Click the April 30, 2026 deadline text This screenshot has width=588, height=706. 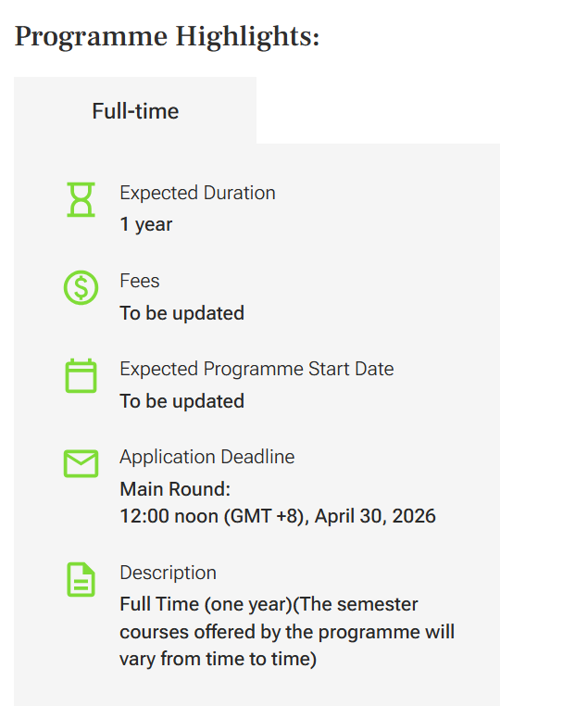(375, 516)
